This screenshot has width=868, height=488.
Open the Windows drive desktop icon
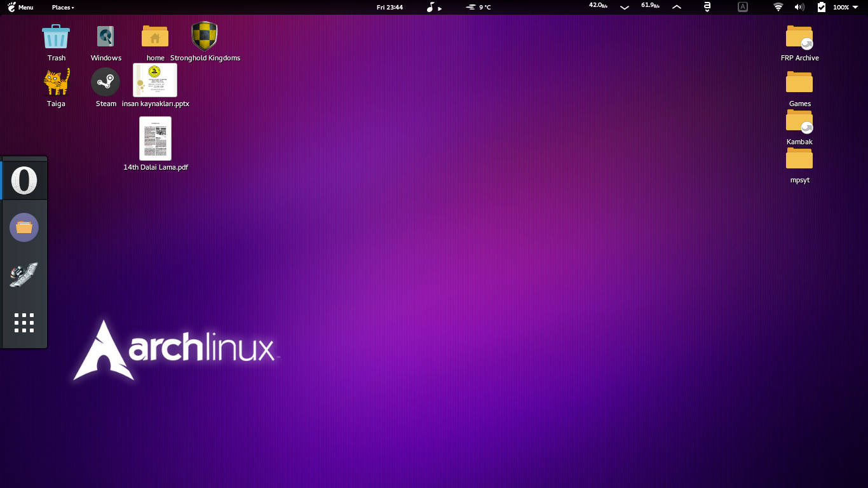[x=105, y=36]
